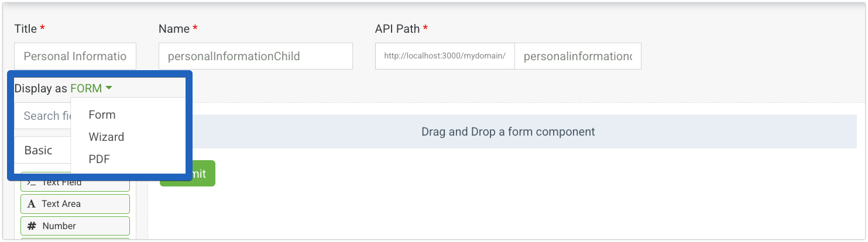Click the Text Area component button
Screen dimensions: 868x242
pyautogui.click(x=75, y=204)
